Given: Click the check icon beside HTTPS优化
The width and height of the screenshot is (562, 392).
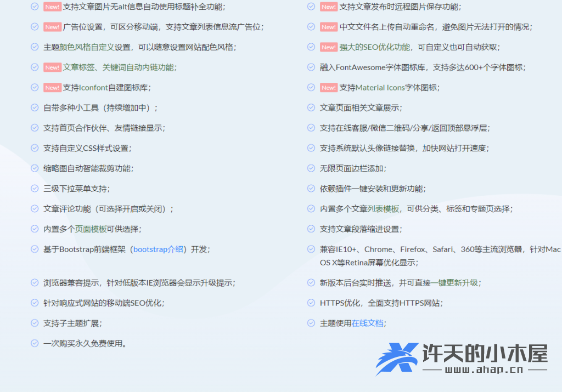Looking at the screenshot, I should 311,303.
